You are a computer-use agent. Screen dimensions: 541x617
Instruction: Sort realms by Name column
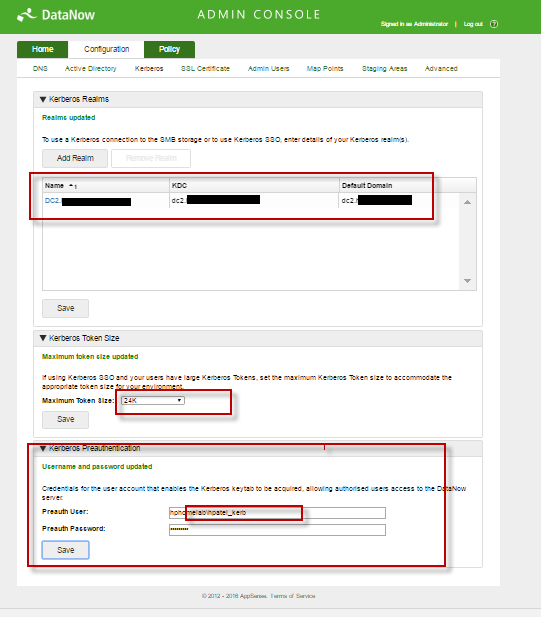[105, 186]
